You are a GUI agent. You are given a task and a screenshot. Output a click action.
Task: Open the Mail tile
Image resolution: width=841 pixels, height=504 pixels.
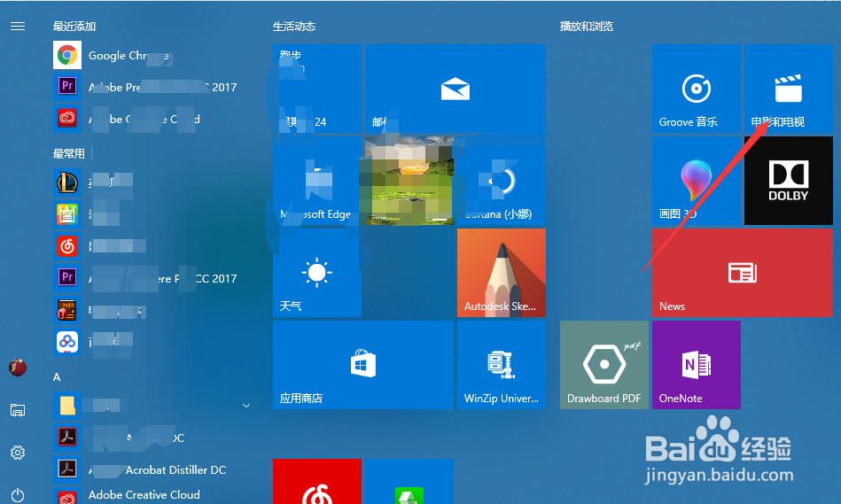pyautogui.click(x=456, y=89)
